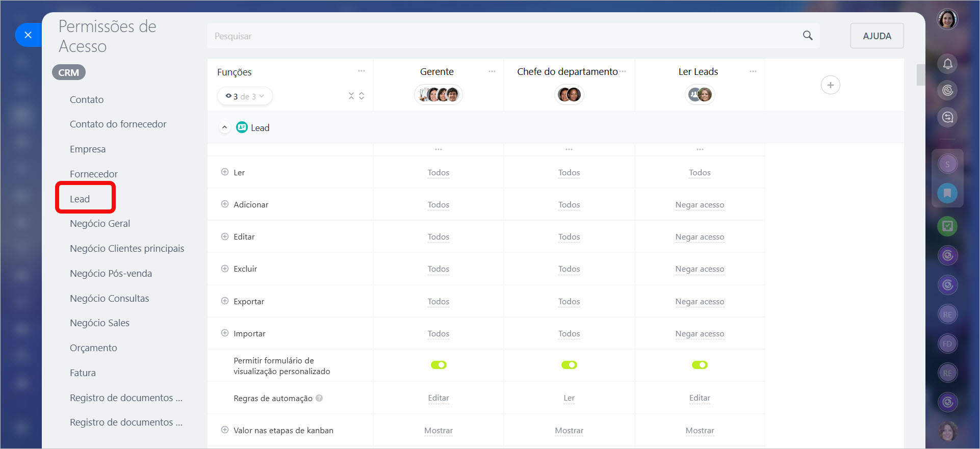Change Gerente Ler permission value Todos
The image size is (980, 449).
[439, 173]
